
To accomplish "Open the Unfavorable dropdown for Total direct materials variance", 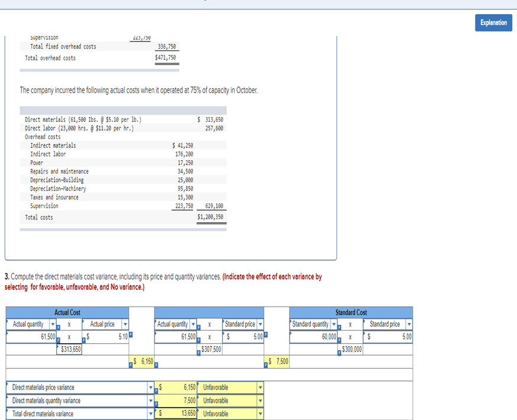I will (260, 413).
